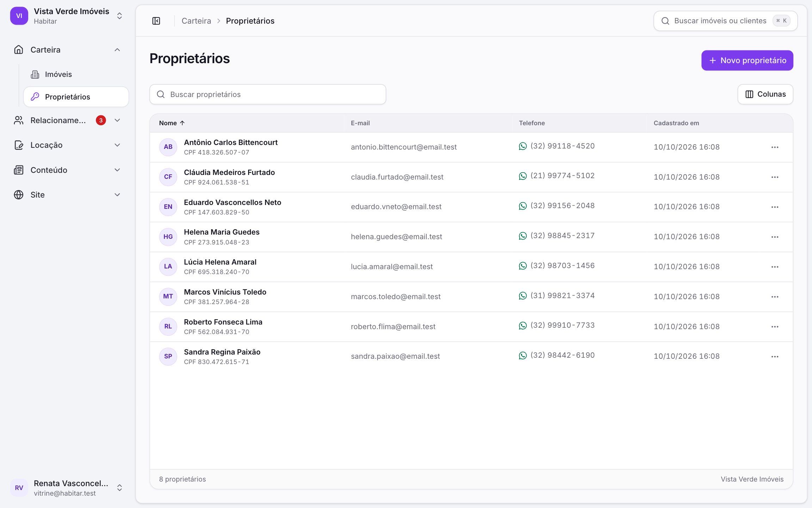Collapse the sidebar panel toggle icon
The height and width of the screenshot is (508, 812).
click(156, 21)
